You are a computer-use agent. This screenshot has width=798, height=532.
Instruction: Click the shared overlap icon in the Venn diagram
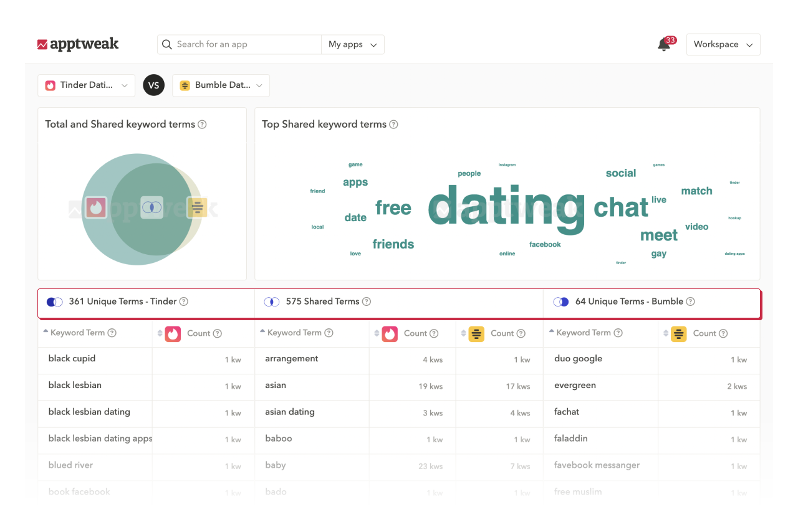point(151,207)
